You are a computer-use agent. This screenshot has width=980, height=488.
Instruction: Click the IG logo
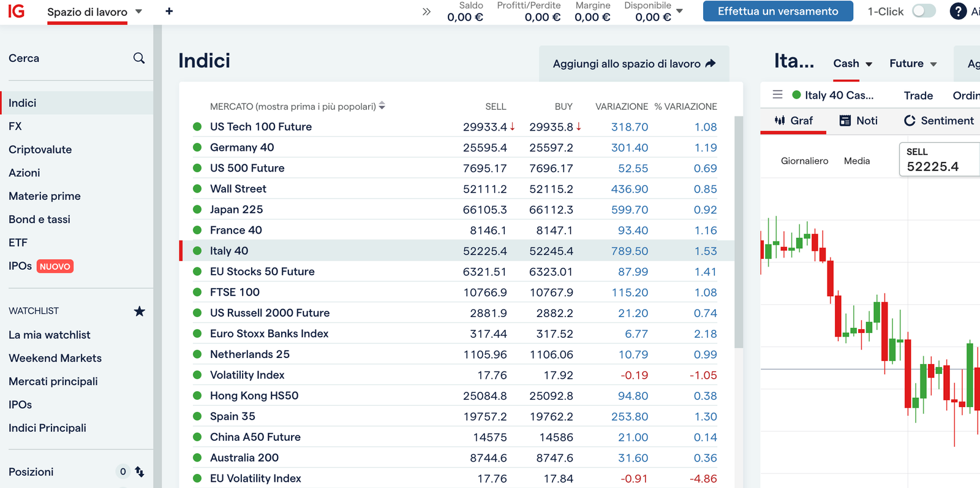click(x=17, y=11)
